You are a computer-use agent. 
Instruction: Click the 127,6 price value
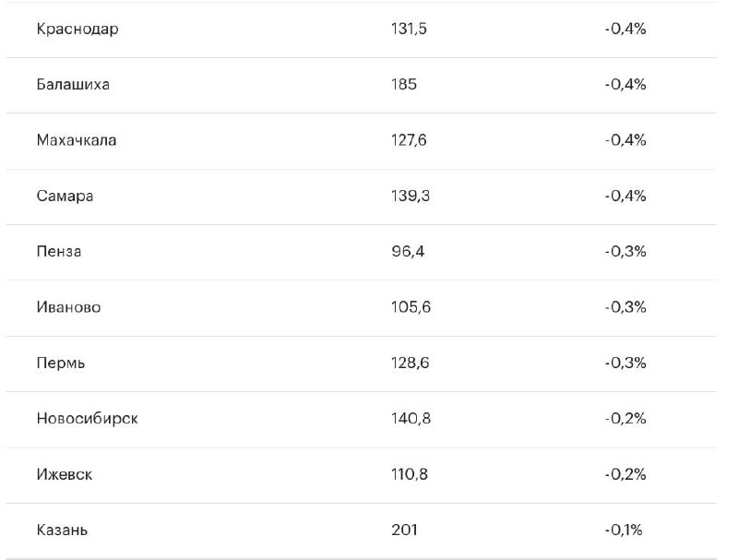(x=409, y=140)
